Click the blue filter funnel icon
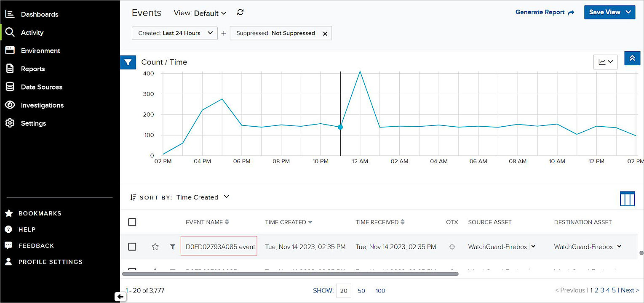The width and height of the screenshot is (644, 303). (128, 62)
